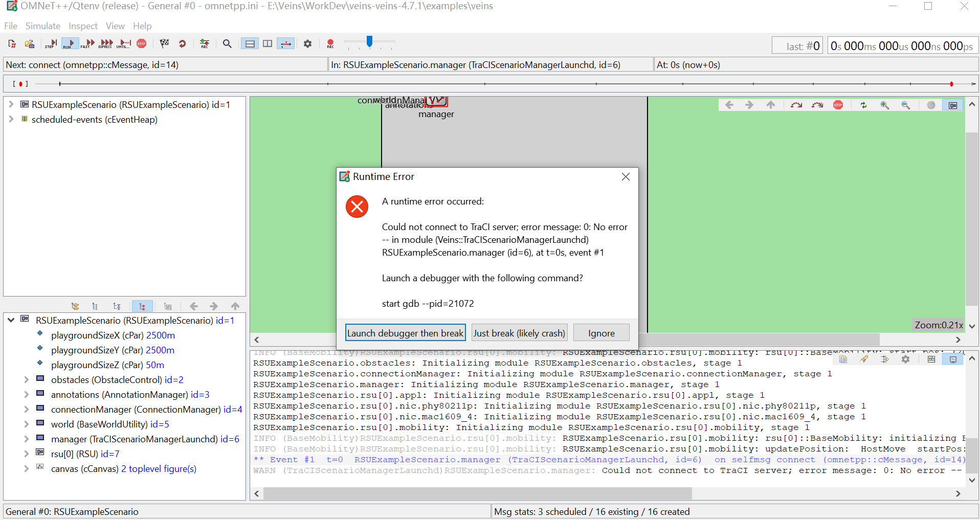980x520 pixels.
Task: Click the first canvas run-module arrow icon
Action: click(796, 105)
